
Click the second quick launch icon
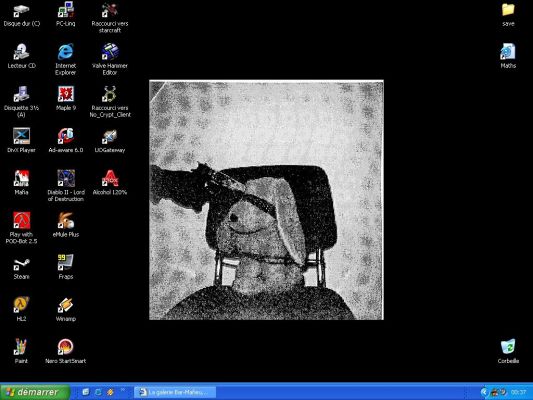pos(98,392)
